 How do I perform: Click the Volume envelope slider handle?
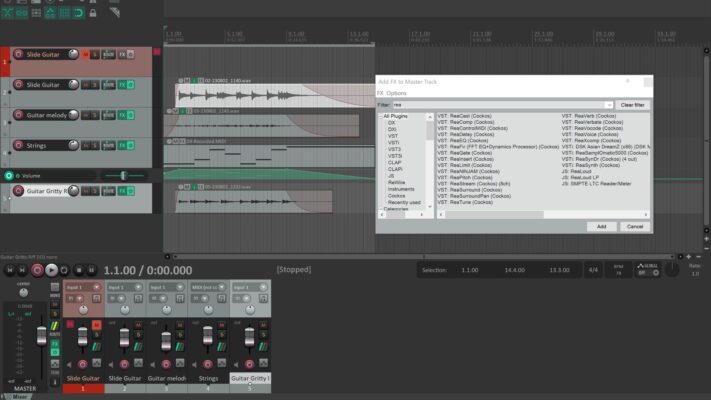coord(123,176)
